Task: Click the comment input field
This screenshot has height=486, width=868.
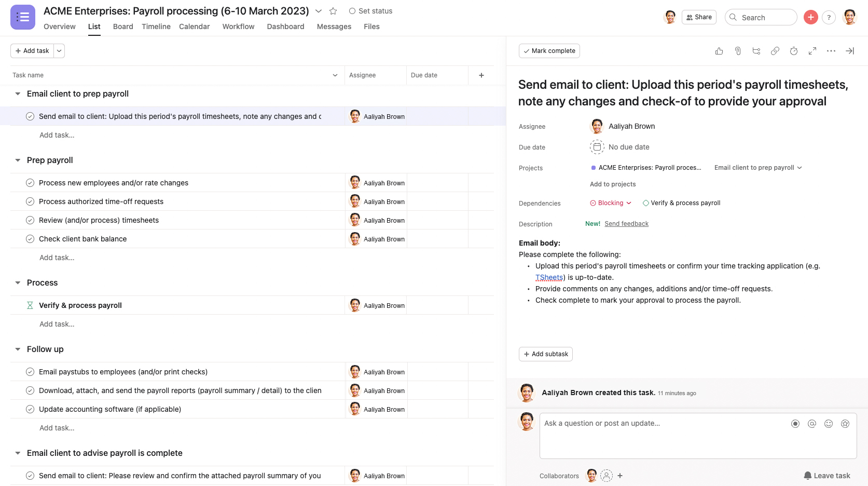Action: pyautogui.click(x=664, y=435)
